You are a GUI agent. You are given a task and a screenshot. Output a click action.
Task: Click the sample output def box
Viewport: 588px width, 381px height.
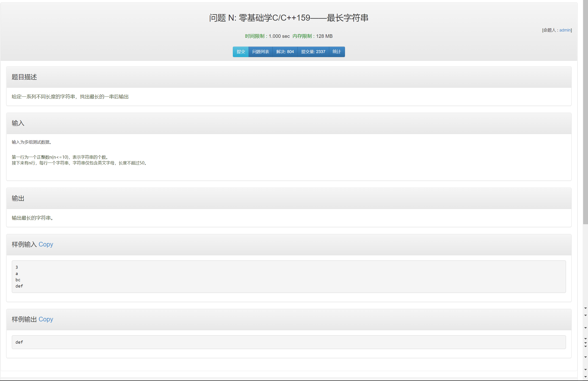pos(289,342)
